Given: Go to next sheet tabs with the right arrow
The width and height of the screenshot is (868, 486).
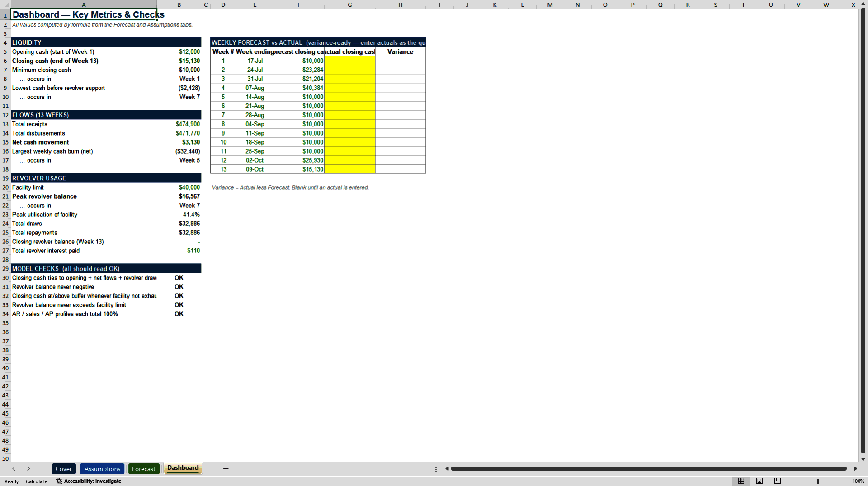Looking at the screenshot, I should coord(28,469).
